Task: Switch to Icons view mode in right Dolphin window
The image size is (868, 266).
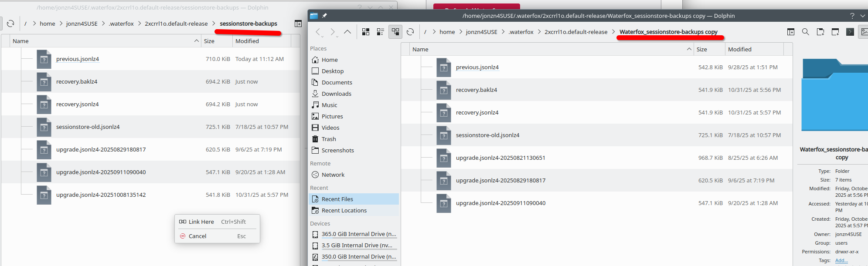Action: coord(366,32)
